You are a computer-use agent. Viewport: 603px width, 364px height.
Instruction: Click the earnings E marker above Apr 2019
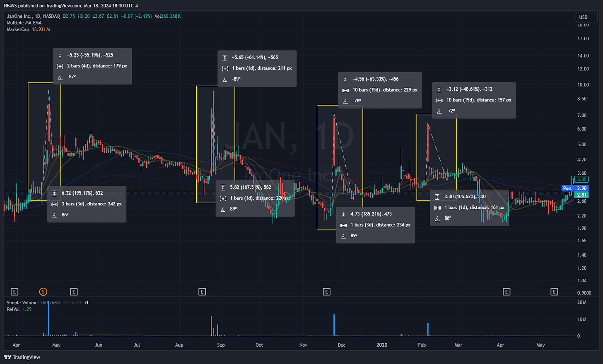(14, 292)
